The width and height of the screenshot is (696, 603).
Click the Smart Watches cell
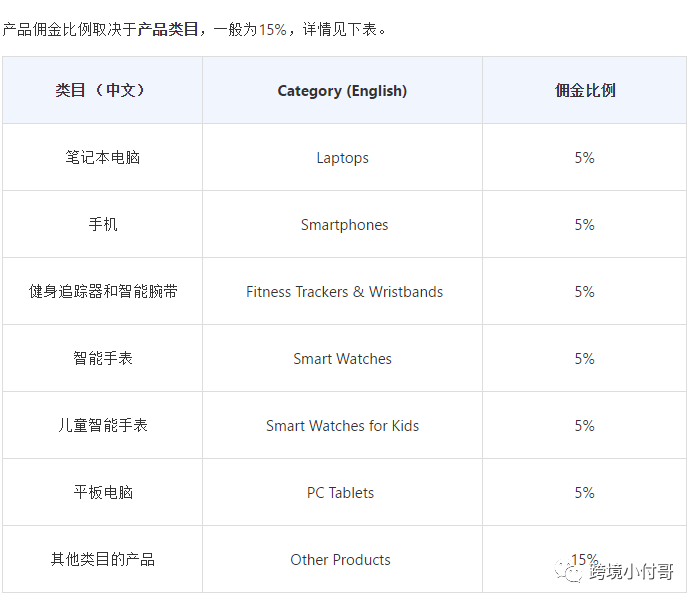(342, 358)
